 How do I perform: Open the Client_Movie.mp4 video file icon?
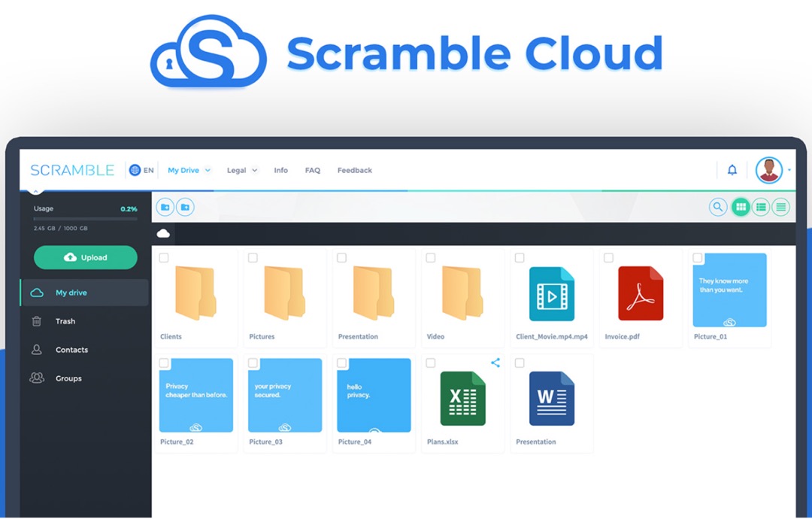tap(552, 293)
